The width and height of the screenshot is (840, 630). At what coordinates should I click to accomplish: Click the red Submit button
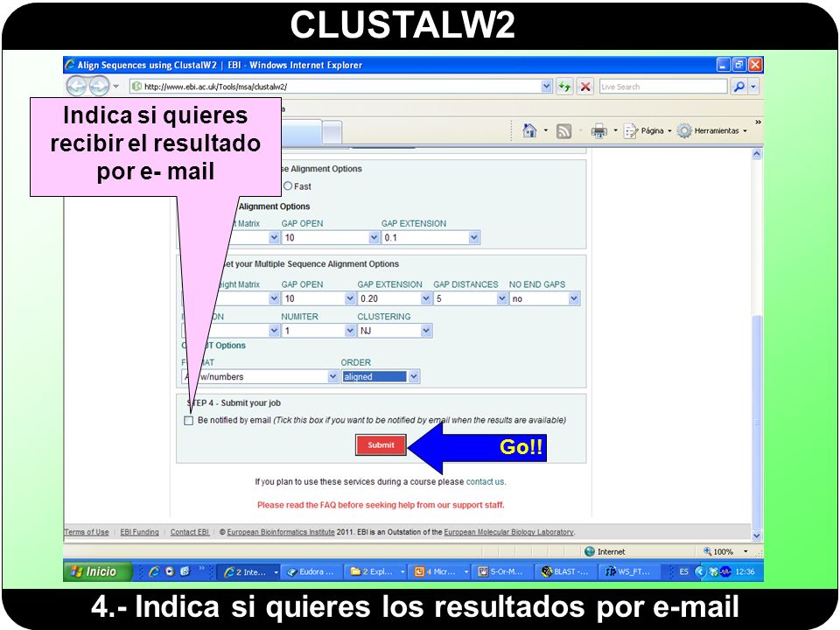[381, 444]
